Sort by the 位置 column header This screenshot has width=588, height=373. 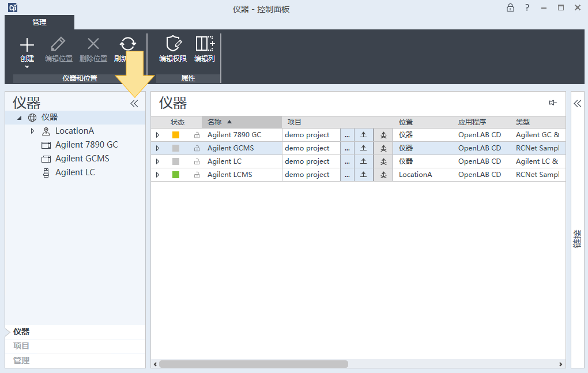406,122
